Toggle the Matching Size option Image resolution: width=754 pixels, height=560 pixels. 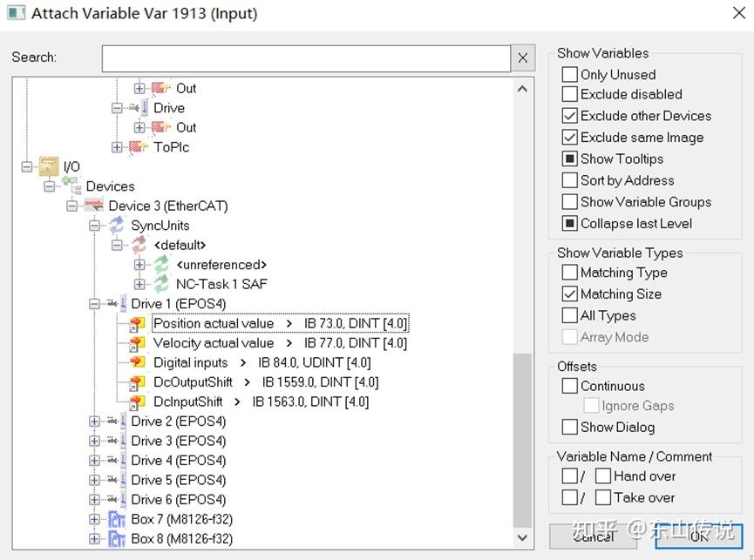click(x=569, y=293)
